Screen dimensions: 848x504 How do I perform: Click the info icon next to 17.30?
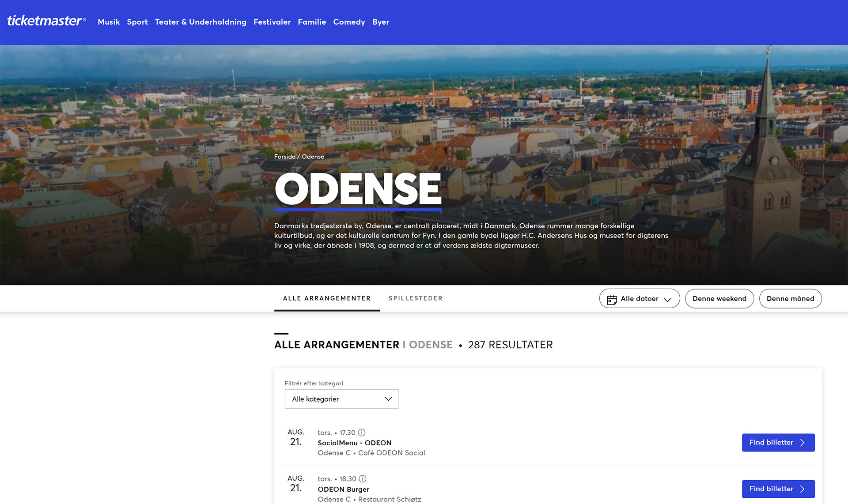point(362,433)
